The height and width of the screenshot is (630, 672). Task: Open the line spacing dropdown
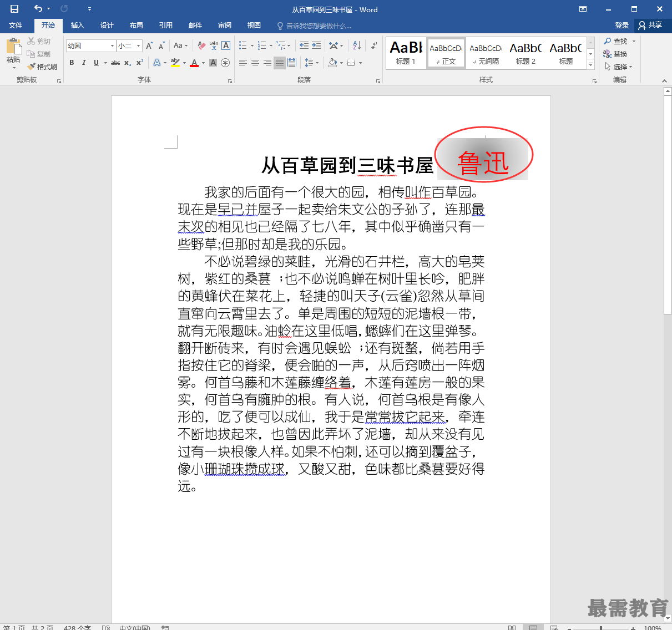312,63
